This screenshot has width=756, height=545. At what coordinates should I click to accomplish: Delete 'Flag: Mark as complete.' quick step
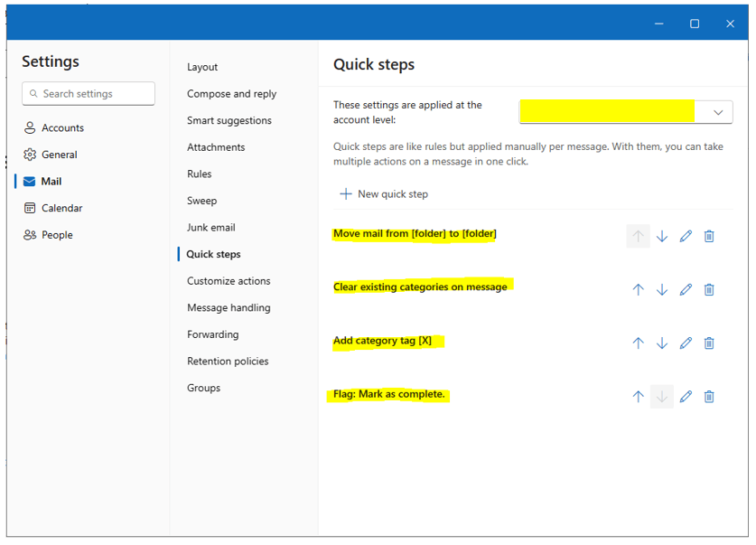709,397
